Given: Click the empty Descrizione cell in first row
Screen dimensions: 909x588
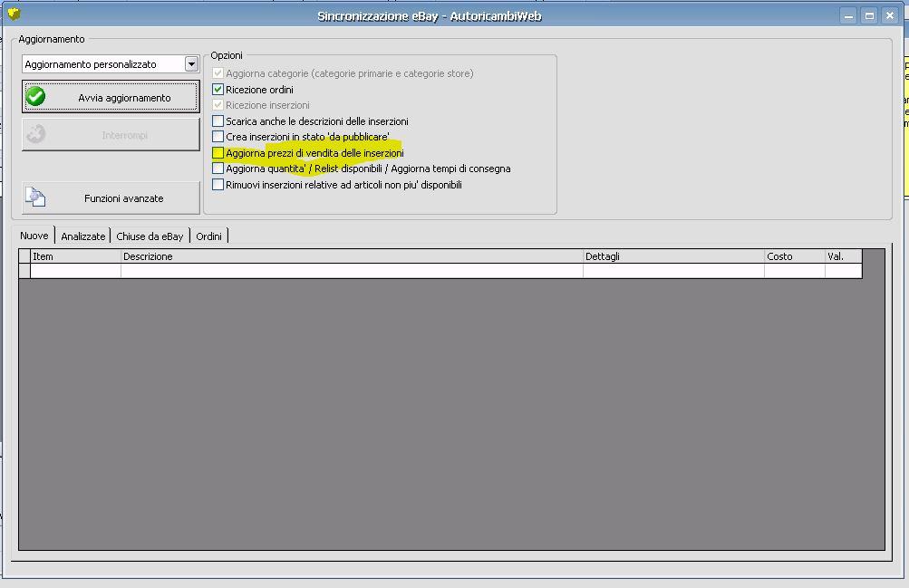Looking at the screenshot, I should (352, 271).
